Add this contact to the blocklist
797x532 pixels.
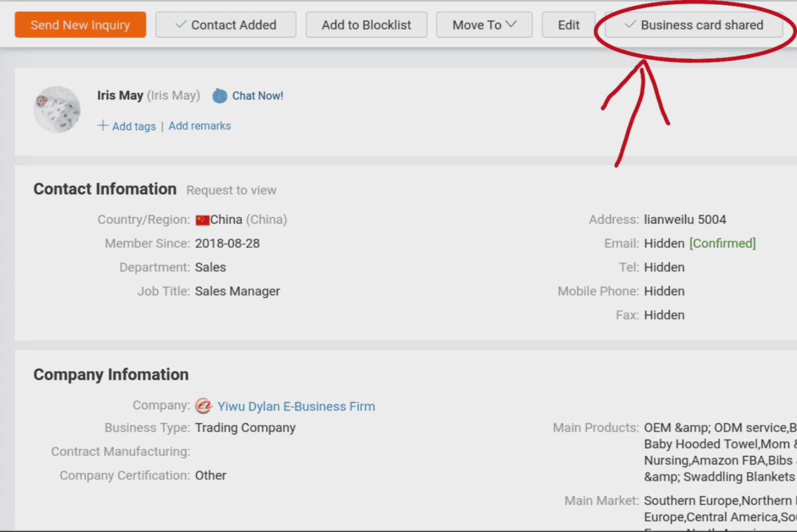pyautogui.click(x=366, y=25)
